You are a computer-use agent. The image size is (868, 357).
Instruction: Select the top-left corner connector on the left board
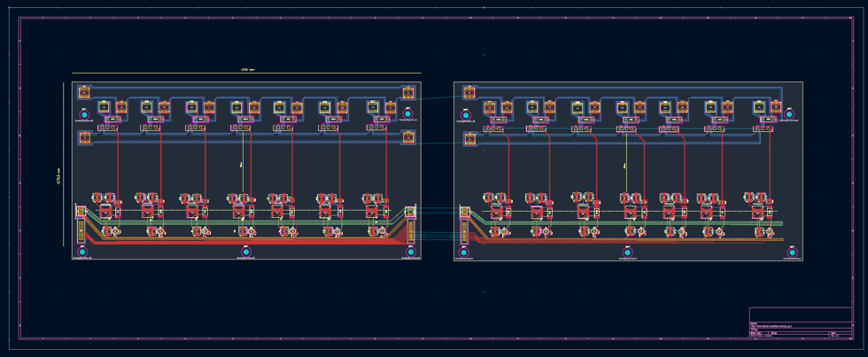click(84, 92)
